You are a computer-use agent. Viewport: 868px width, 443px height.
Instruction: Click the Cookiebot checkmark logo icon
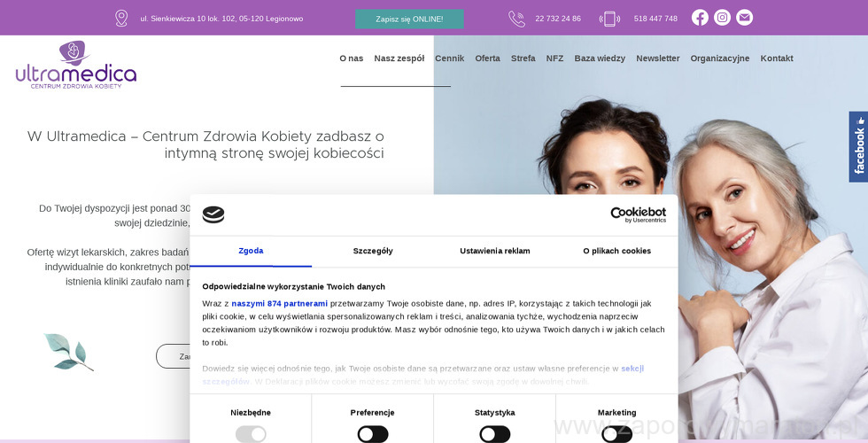(213, 214)
